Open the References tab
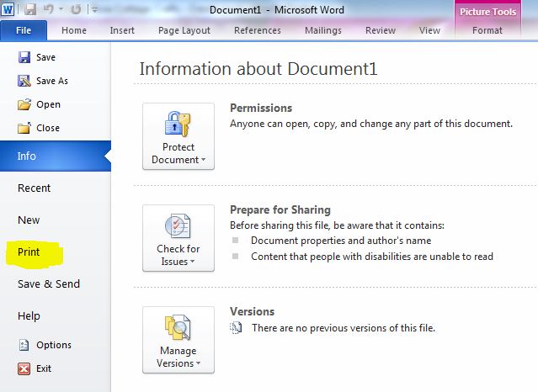The width and height of the screenshot is (538, 392). (x=258, y=30)
